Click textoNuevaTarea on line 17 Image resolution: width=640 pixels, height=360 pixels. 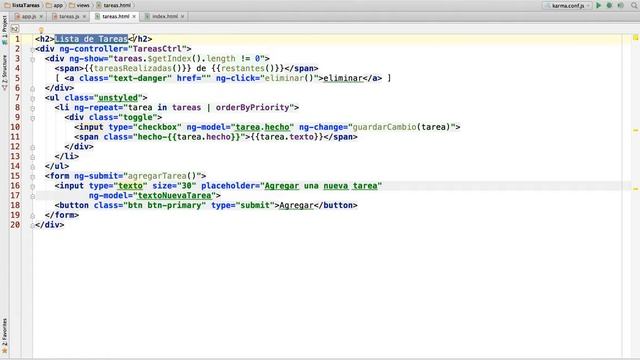coord(174,196)
